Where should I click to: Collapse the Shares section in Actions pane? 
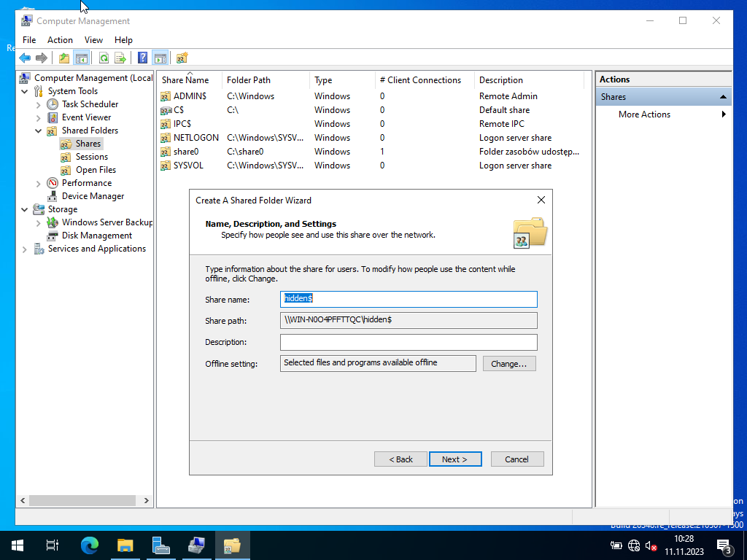723,97
